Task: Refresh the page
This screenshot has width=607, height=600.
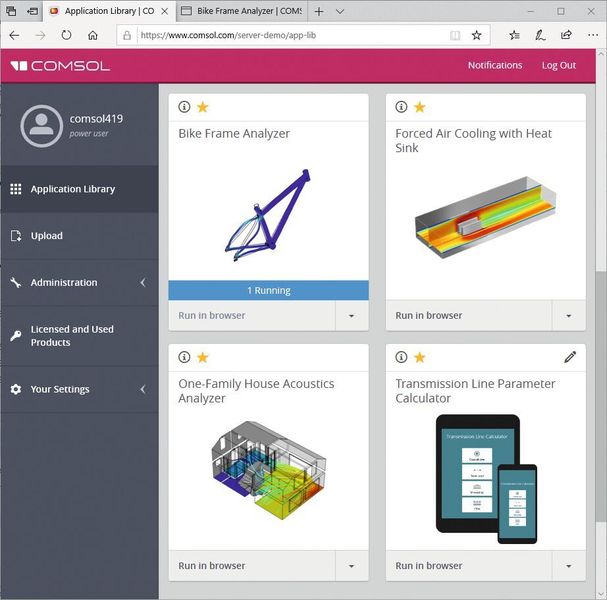Action: 67,36
